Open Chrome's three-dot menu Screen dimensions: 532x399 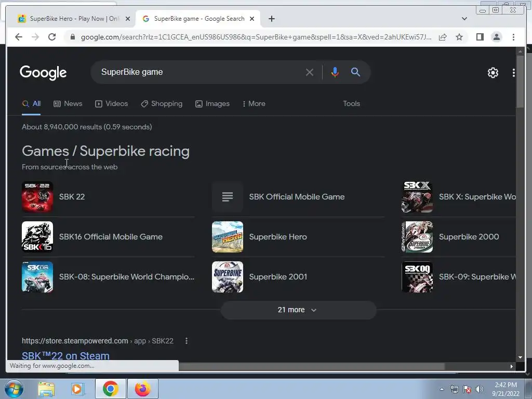click(513, 37)
